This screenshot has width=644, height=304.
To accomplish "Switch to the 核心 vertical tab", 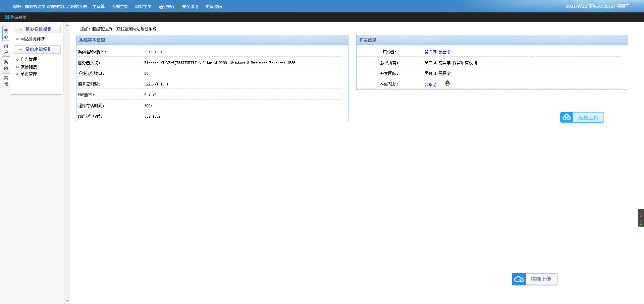I will (6, 34).
